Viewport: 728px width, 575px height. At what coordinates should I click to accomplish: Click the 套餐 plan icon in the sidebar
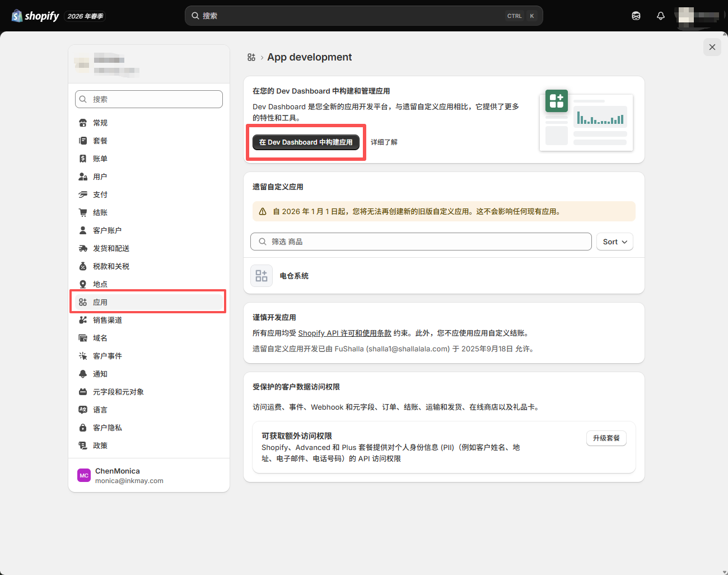83,141
